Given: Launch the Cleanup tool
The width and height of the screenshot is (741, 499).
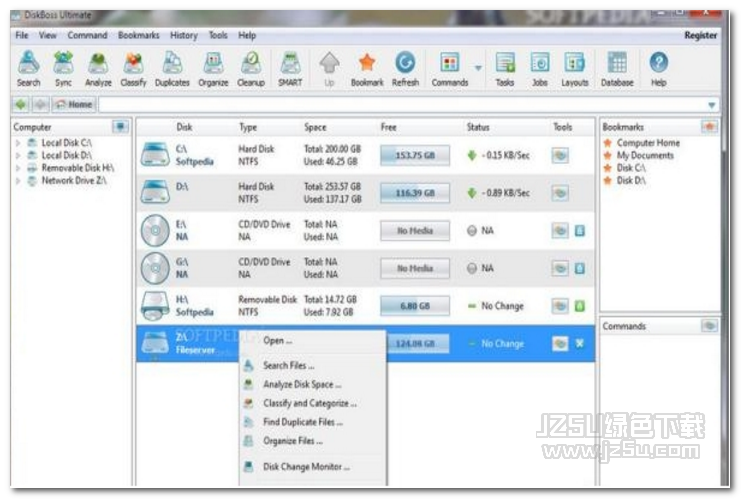Looking at the screenshot, I should [251, 69].
